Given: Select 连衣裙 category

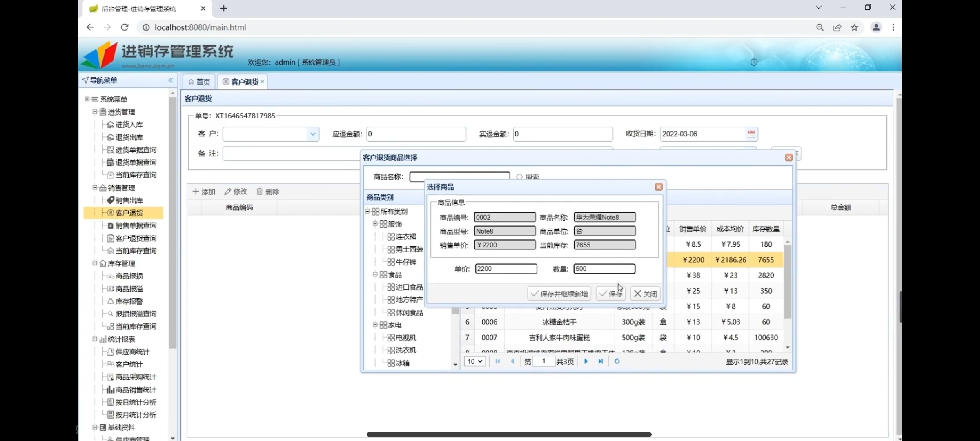Looking at the screenshot, I should point(406,236).
